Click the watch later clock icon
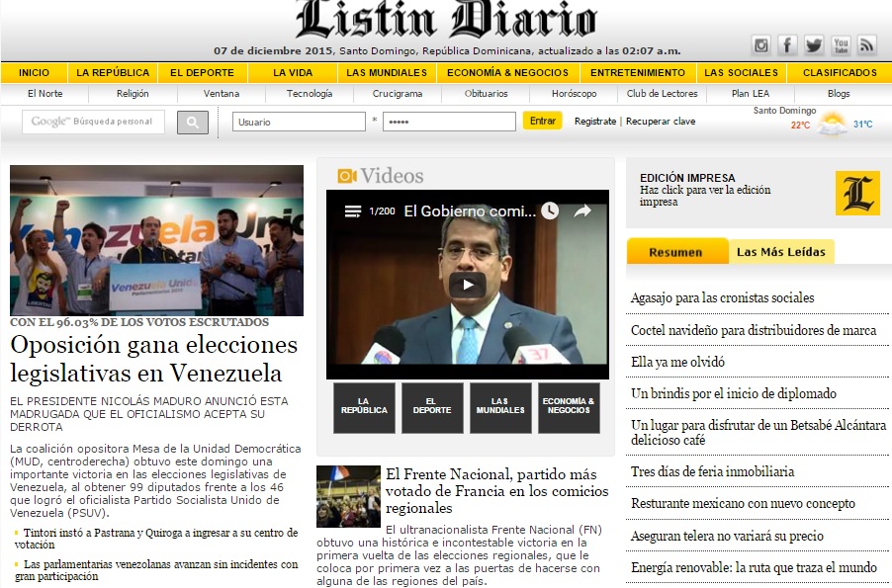 click(550, 210)
